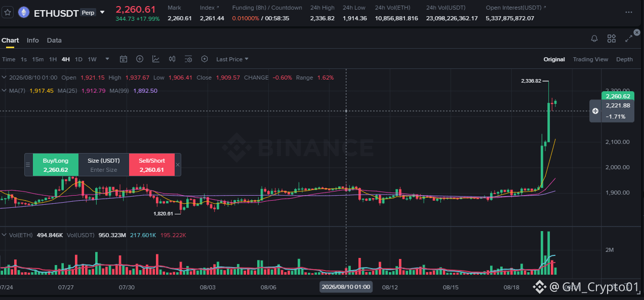Screen dimensions: 644x300
Task: Focus the Size (USDT) Enter Size field
Action: coord(104,165)
